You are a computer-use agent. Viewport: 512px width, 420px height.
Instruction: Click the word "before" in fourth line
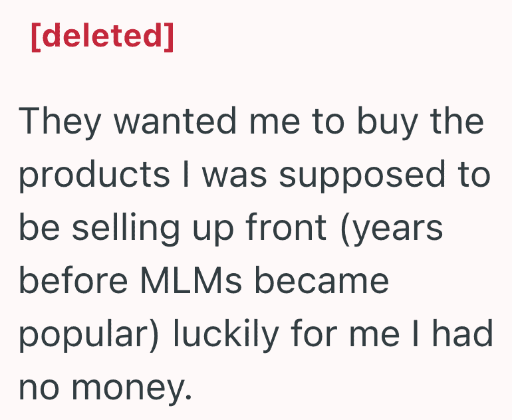point(73,280)
